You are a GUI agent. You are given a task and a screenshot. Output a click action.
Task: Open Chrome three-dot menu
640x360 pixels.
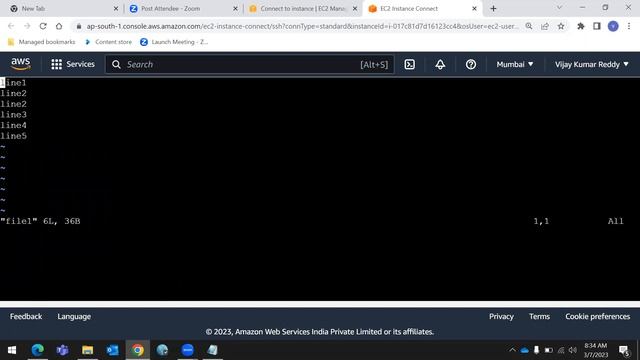629,26
